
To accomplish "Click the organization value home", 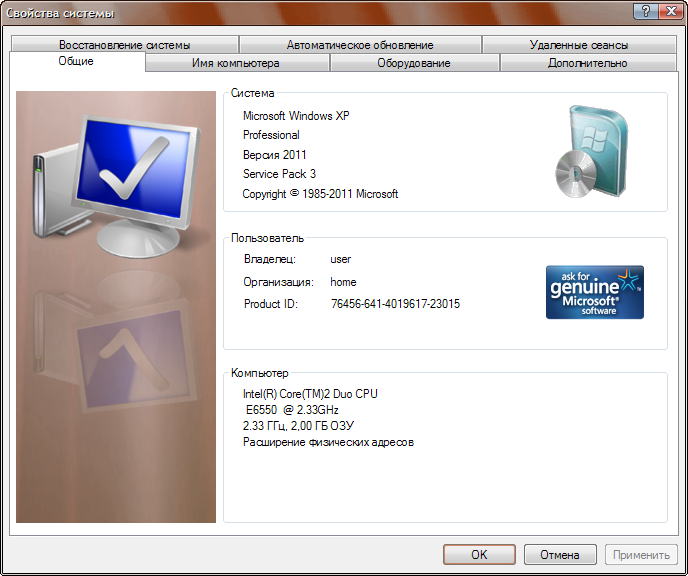I will (x=343, y=282).
